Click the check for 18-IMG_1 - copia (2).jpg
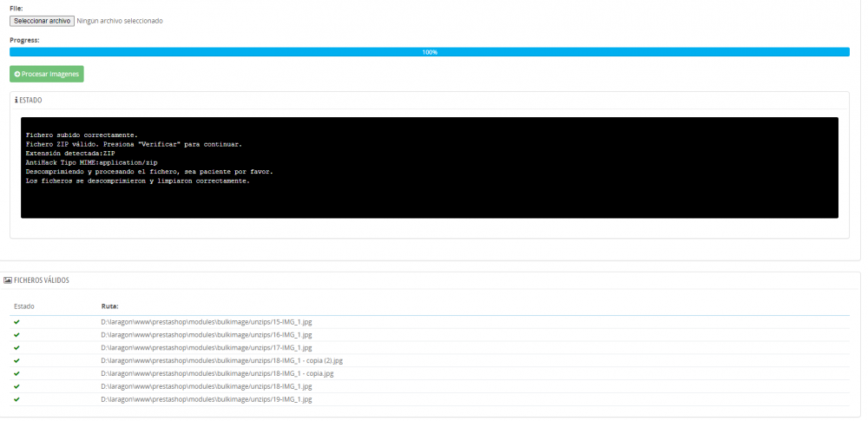 16,360
